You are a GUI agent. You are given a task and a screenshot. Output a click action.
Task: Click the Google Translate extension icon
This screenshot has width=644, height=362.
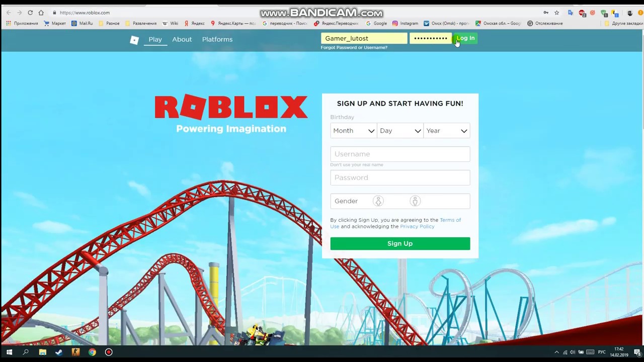[x=570, y=13]
